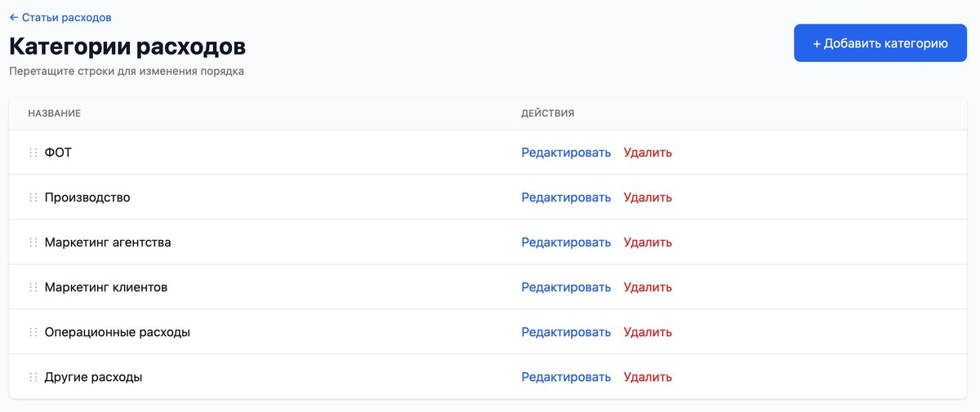Click the drag handle next to Другие расходы
This screenshot has width=980, height=412.
[33, 377]
